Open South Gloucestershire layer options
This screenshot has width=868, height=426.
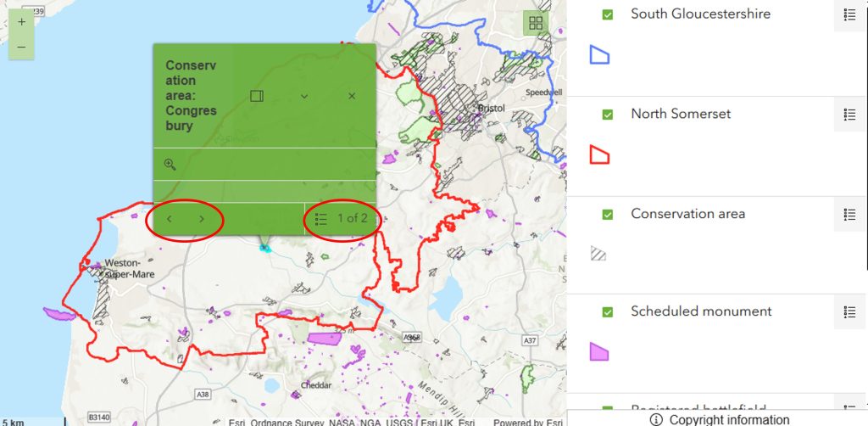tap(849, 15)
